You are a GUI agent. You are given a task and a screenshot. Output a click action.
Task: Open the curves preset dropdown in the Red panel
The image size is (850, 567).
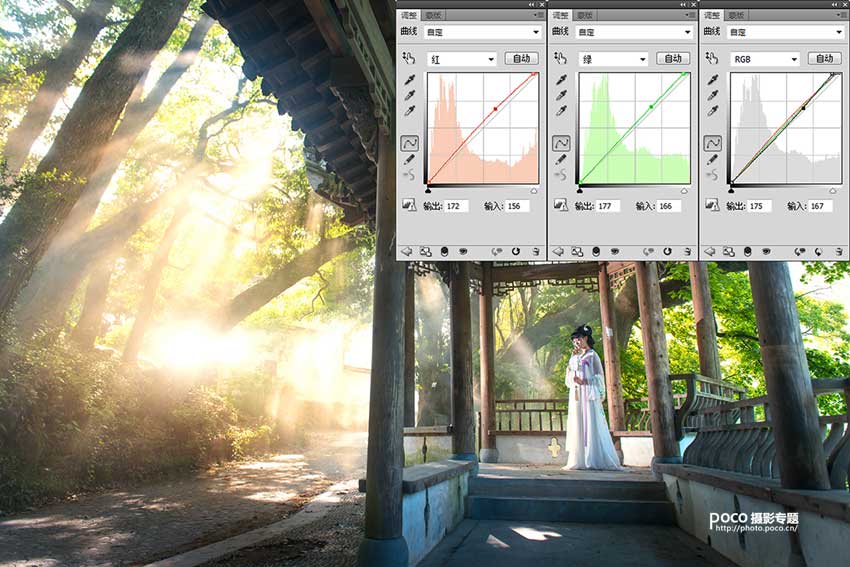click(482, 33)
